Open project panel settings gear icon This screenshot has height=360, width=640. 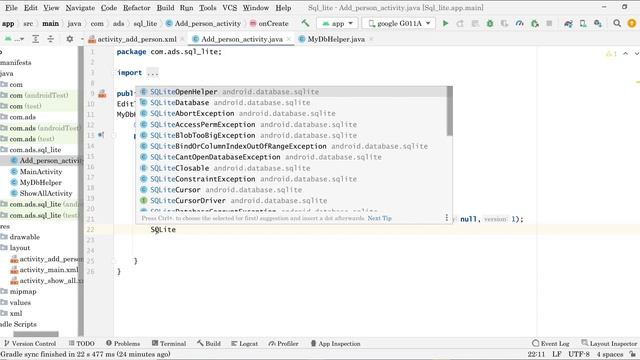(x=70, y=39)
